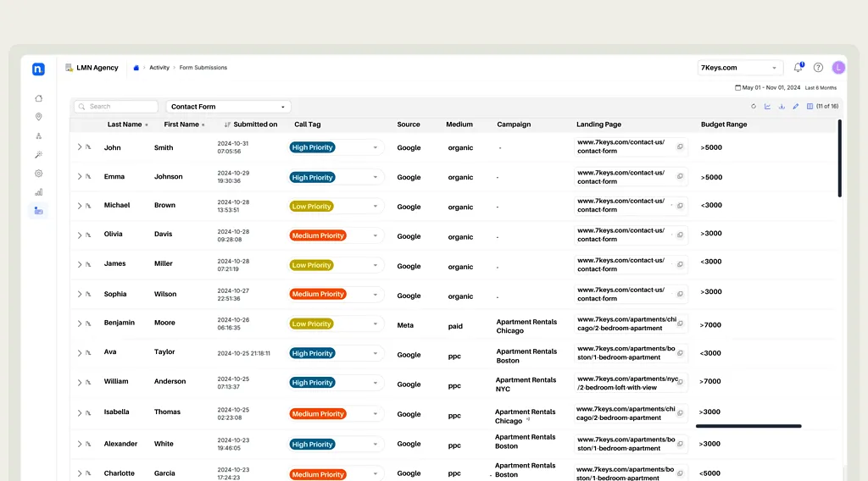Open the location pin icon in the sidebar

[x=39, y=117]
